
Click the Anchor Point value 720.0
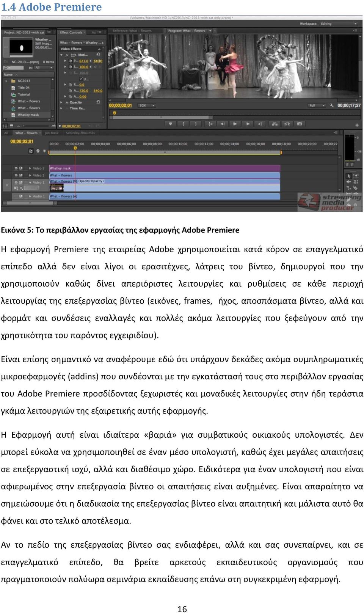tap(84, 91)
